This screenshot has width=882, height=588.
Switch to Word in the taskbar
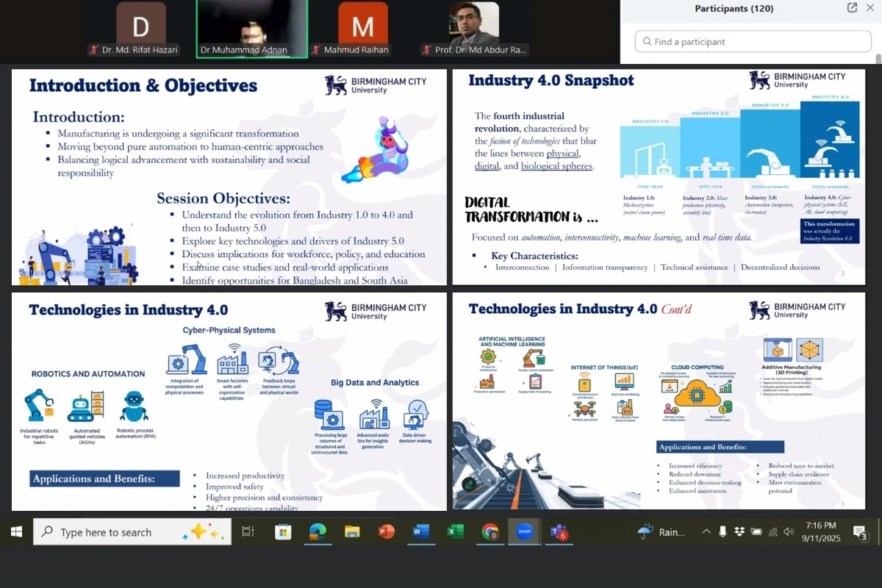pos(421,531)
